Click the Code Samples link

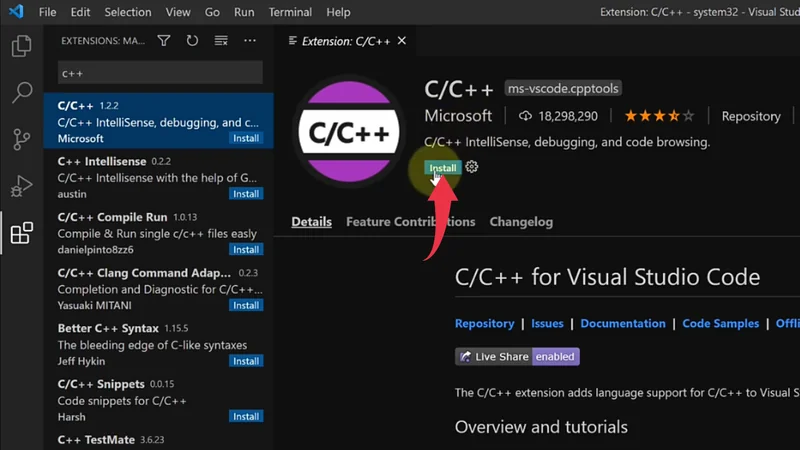pyautogui.click(x=722, y=324)
